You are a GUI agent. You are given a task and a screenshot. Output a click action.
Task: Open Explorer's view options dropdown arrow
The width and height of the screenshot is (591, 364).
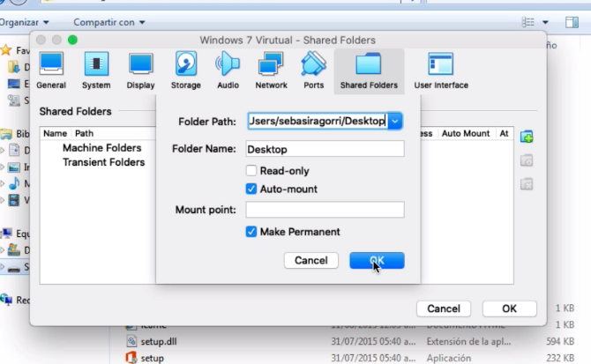pyautogui.click(x=545, y=22)
